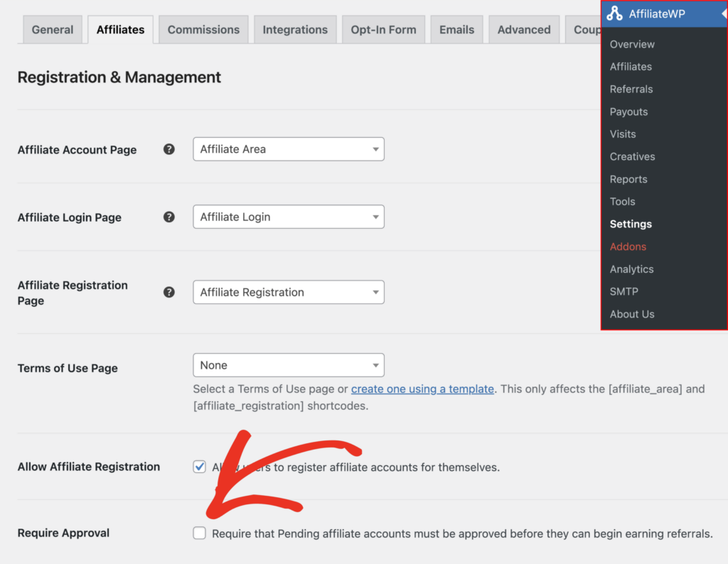Image resolution: width=728 pixels, height=564 pixels.
Task: Open the Affiliate Login dropdown
Action: click(289, 217)
